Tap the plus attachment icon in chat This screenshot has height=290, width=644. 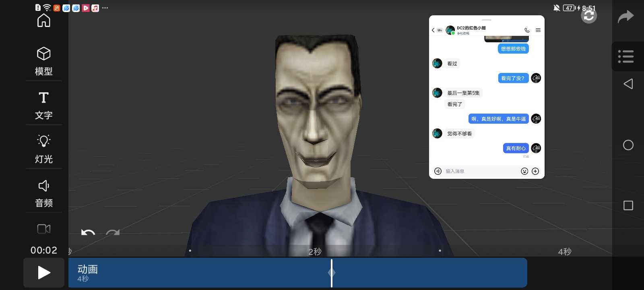(x=535, y=171)
